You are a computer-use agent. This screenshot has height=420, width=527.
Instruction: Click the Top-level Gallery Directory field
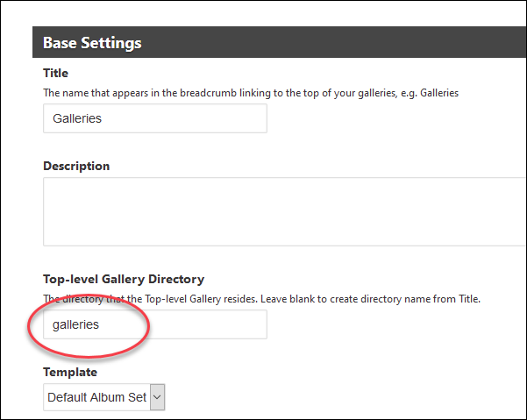click(154, 324)
